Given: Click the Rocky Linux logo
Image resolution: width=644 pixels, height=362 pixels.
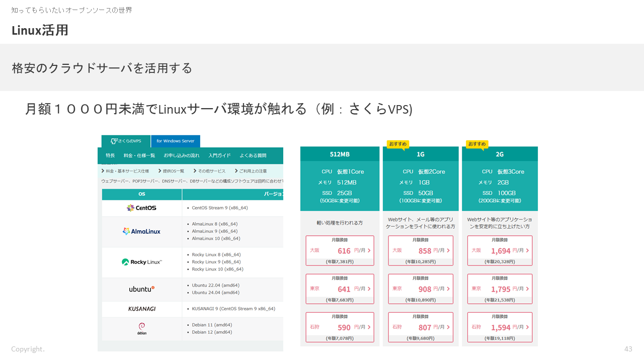Looking at the screenshot, I should click(x=141, y=262).
